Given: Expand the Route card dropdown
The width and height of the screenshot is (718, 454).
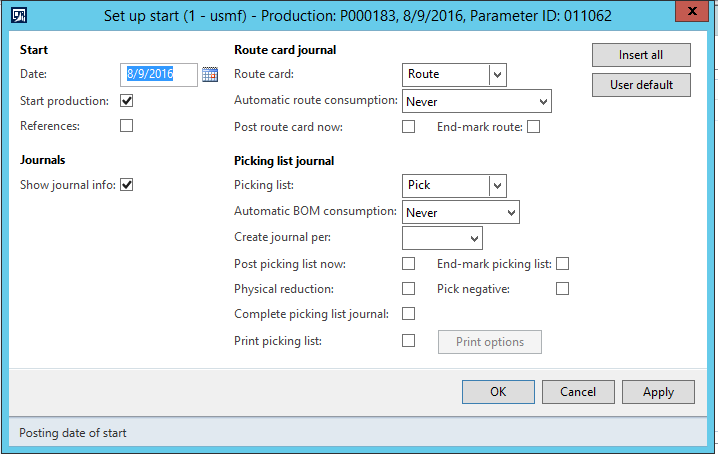Looking at the screenshot, I should coord(497,74).
